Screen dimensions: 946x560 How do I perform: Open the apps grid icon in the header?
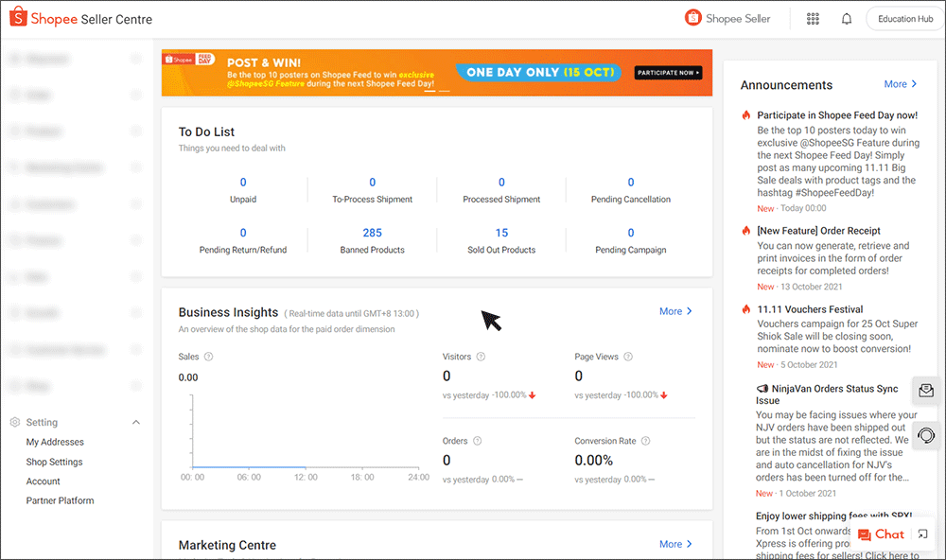(813, 18)
